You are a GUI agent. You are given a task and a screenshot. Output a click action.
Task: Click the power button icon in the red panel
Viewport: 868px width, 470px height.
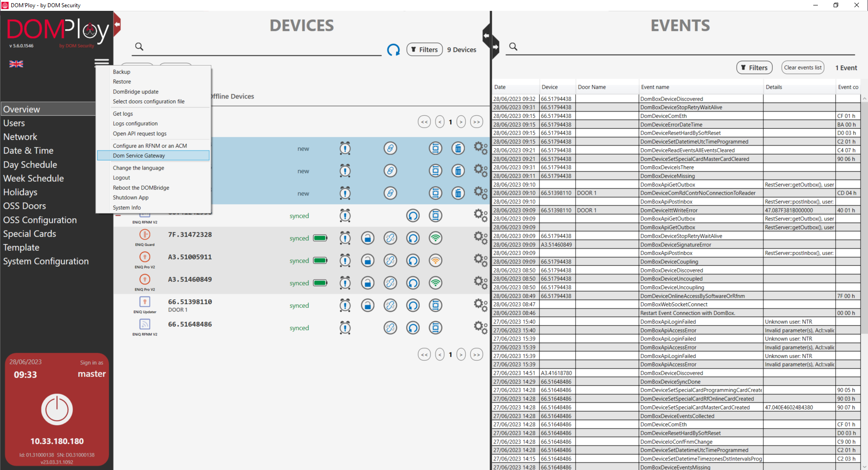pyautogui.click(x=57, y=409)
